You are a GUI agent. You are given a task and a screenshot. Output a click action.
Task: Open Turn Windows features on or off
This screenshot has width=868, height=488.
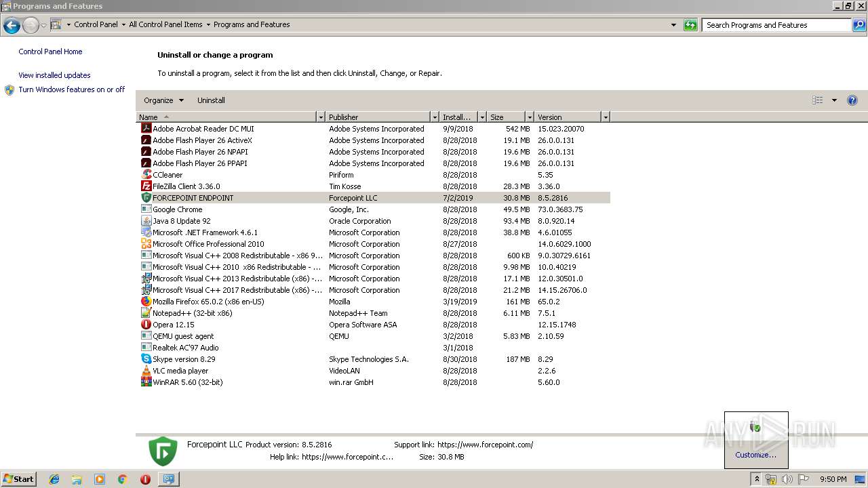click(x=72, y=89)
